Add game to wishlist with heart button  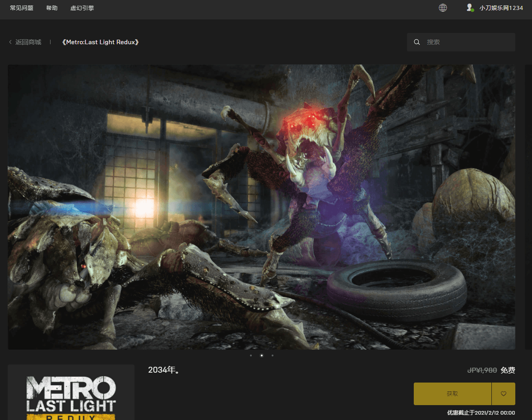click(x=504, y=393)
